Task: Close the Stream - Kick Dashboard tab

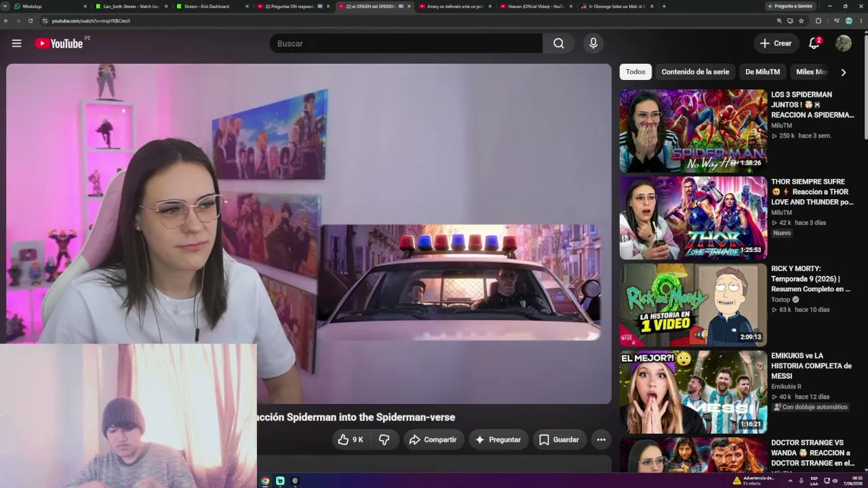Action: coord(246,6)
